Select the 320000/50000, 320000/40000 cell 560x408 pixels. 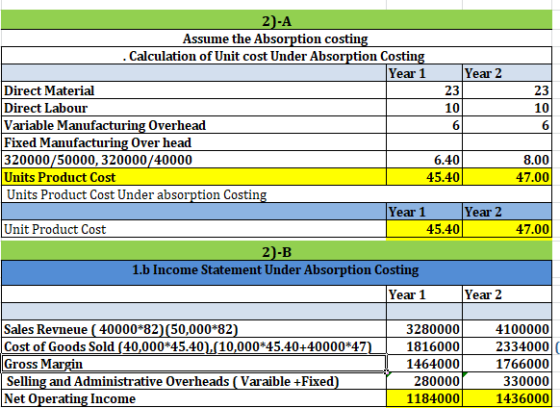click(x=194, y=159)
